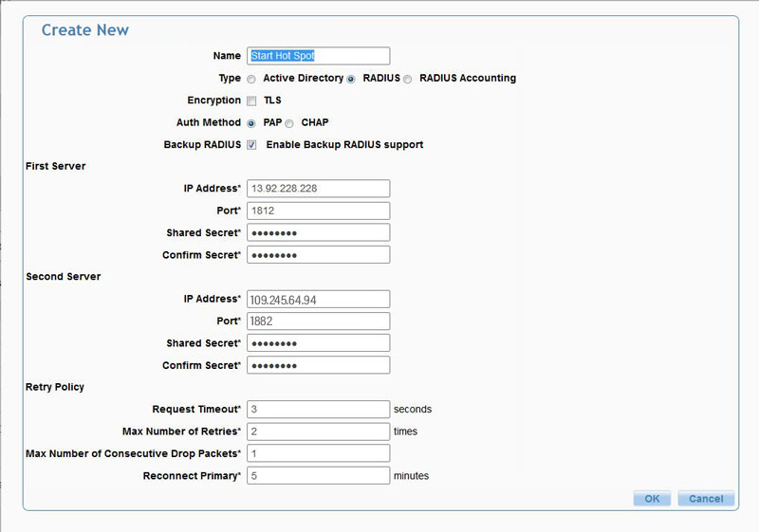Select the Active Directory type radio button
The image size is (759, 532).
tap(251, 79)
